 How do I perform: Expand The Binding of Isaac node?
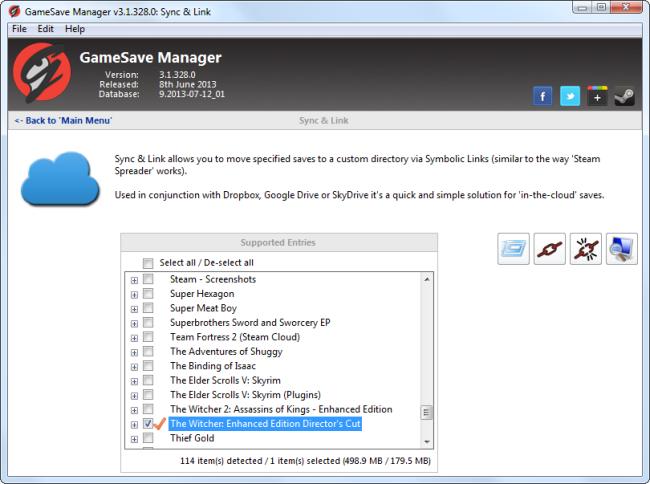pos(134,367)
